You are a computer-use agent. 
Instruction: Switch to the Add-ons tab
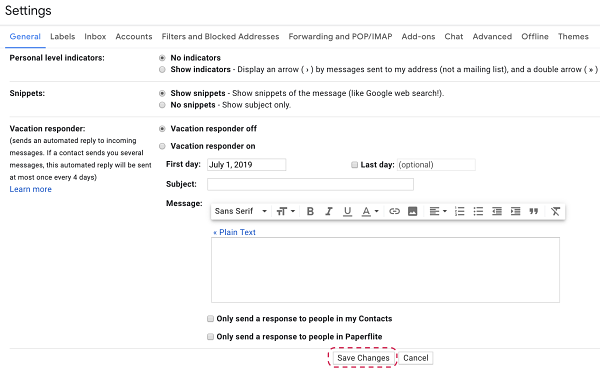(418, 36)
